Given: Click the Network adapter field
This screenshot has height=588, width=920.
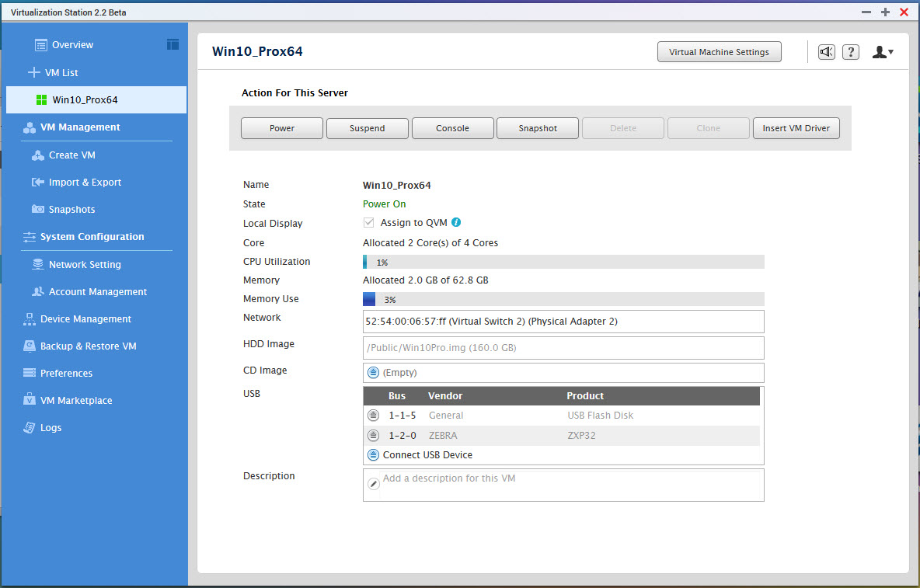Looking at the screenshot, I should [x=563, y=321].
